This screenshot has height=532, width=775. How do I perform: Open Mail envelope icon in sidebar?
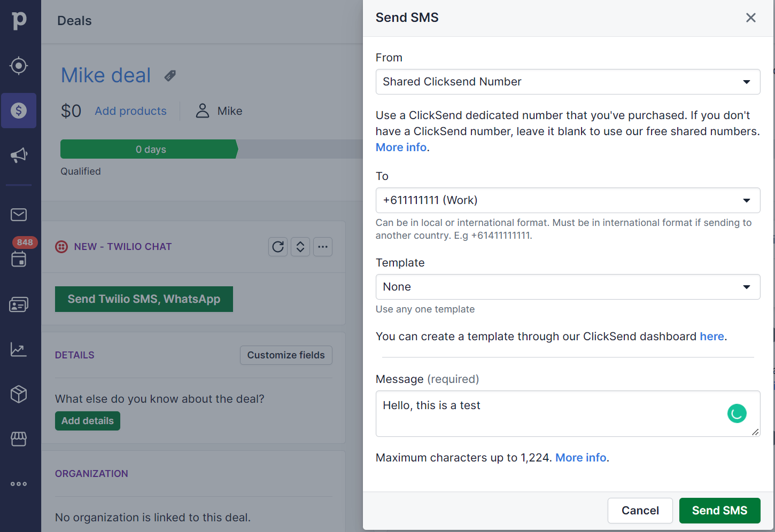click(19, 215)
